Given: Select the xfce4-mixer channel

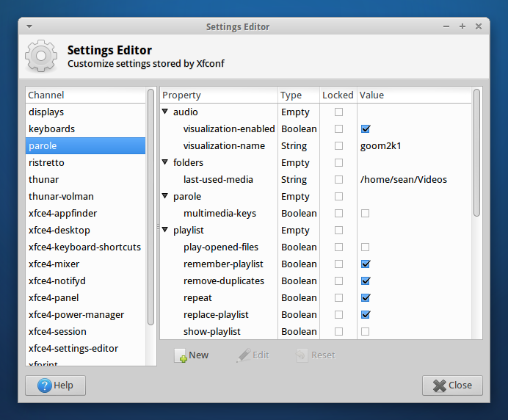Looking at the screenshot, I should (x=86, y=264).
